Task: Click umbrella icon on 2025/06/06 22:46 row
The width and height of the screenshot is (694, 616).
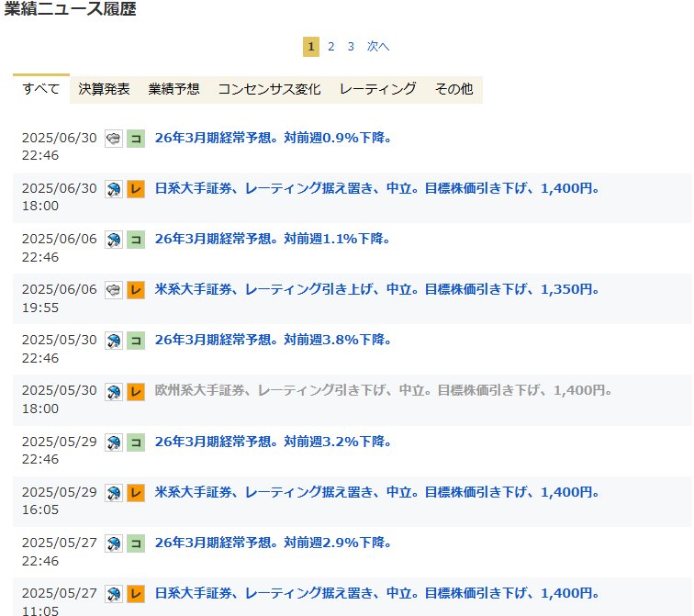Action: coord(114,240)
